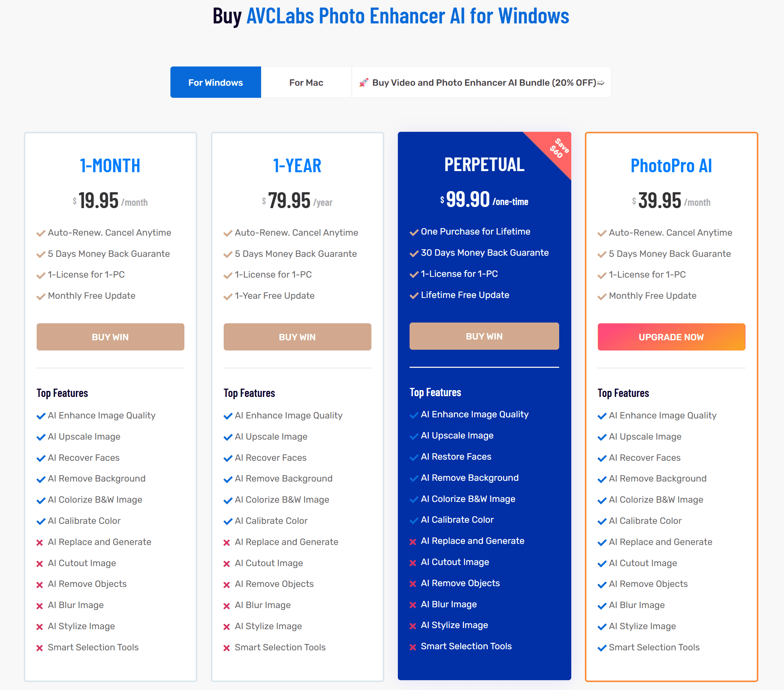The width and height of the screenshot is (784, 690).
Task: Click the check icon beside 30 Days Money Back Guarante
Action: (414, 253)
